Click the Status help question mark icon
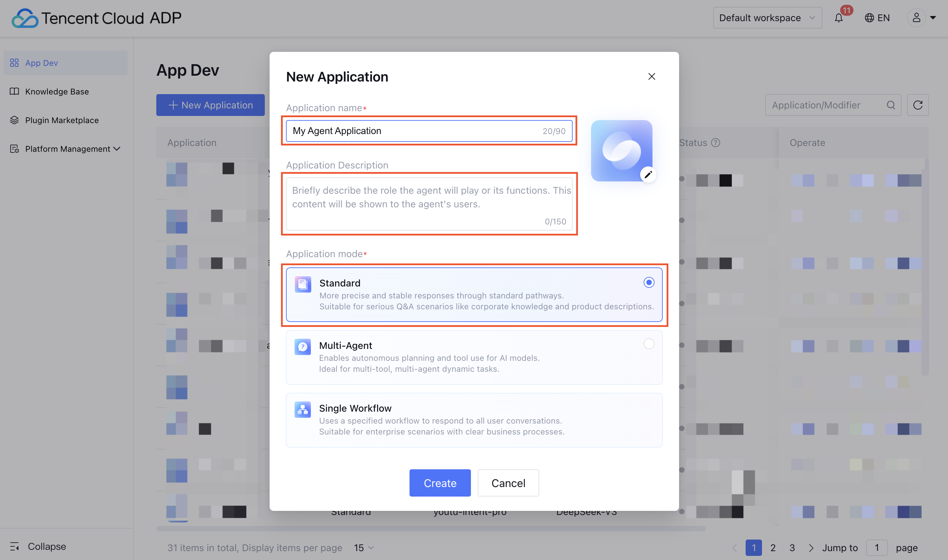 (x=715, y=143)
